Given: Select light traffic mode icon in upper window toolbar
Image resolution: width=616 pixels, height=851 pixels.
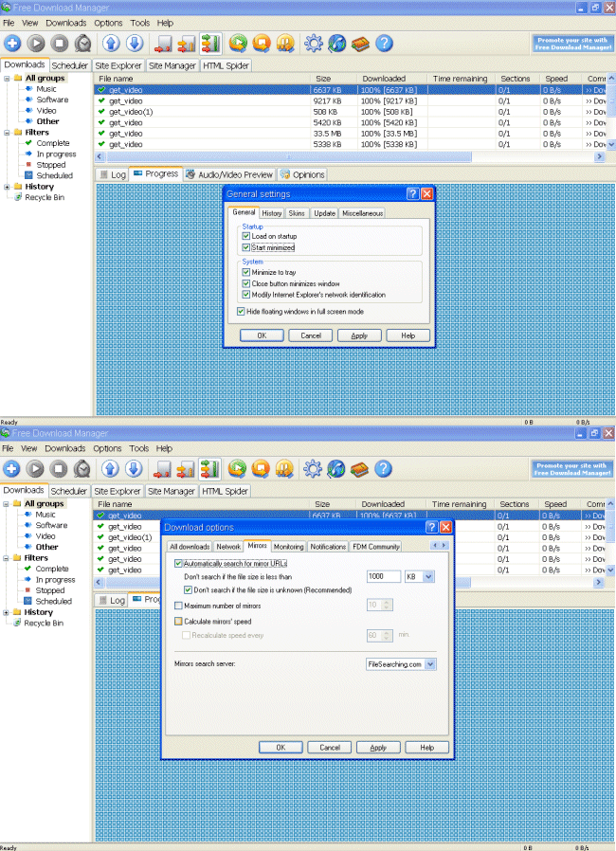Looking at the screenshot, I should click(163, 44).
